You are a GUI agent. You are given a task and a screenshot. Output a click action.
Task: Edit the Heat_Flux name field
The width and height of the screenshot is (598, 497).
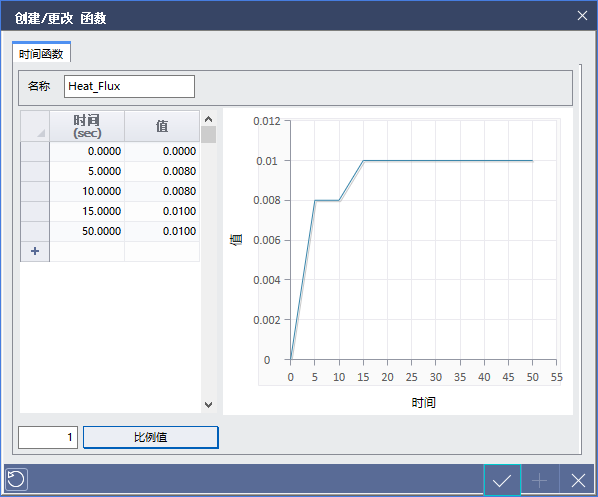(129, 86)
